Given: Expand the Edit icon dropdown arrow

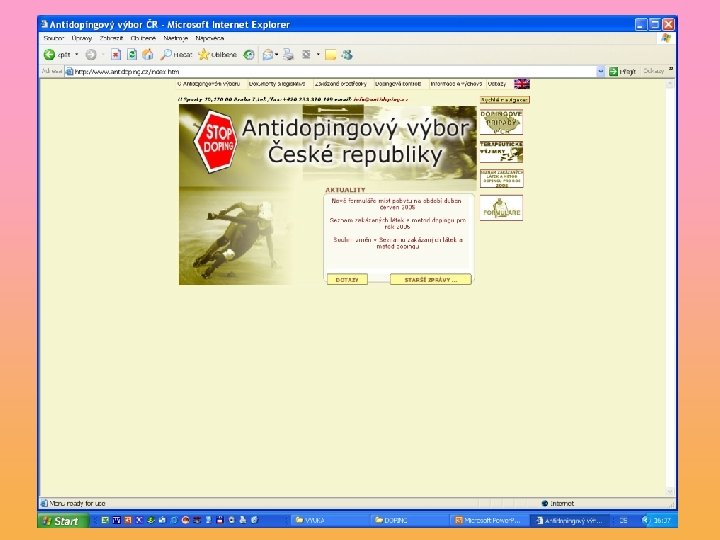Looking at the screenshot, I should click(x=318, y=55).
